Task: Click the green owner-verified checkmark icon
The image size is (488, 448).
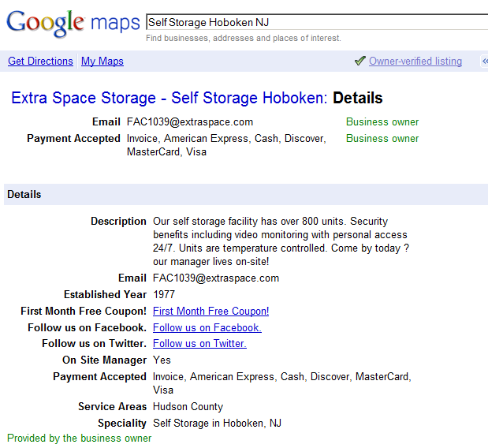Action: pos(360,61)
